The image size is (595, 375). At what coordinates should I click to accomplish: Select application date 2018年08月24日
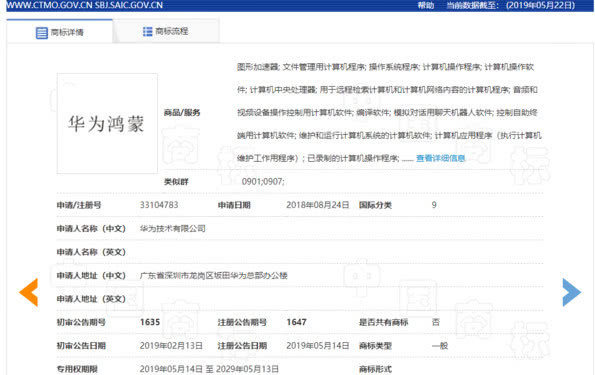318,205
